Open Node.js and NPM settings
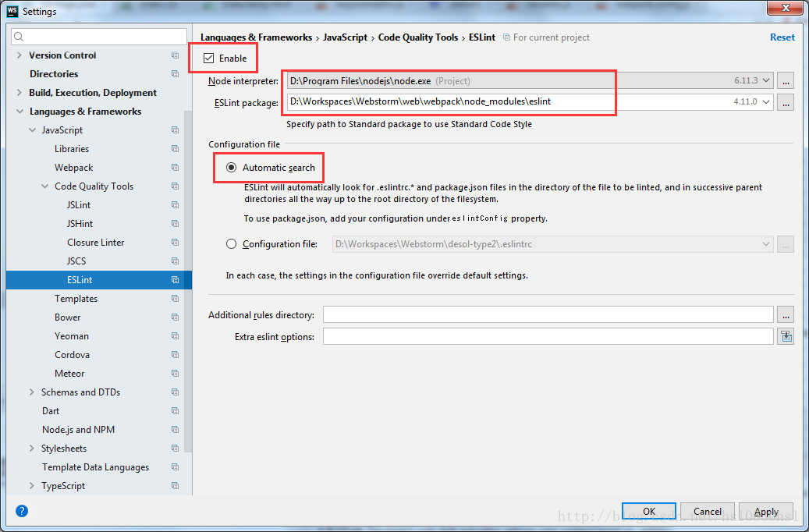Screen dimensions: 809x532 pos(79,429)
